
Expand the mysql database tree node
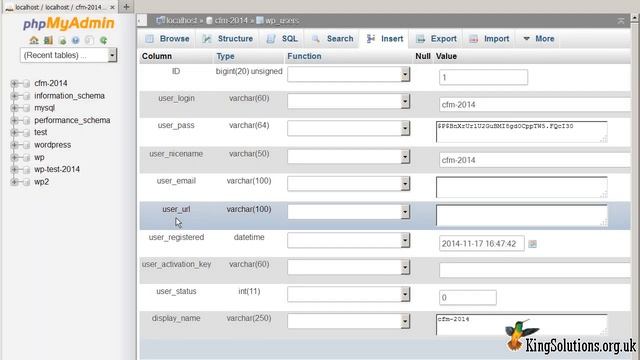click(14, 108)
